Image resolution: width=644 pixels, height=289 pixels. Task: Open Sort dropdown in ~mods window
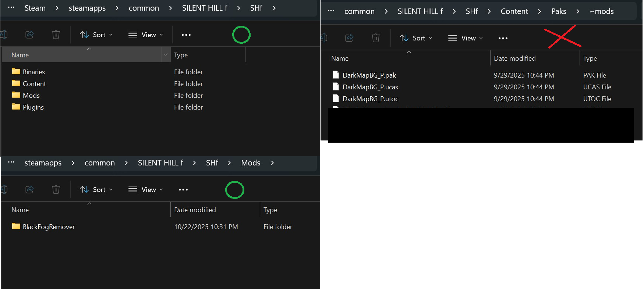point(416,38)
